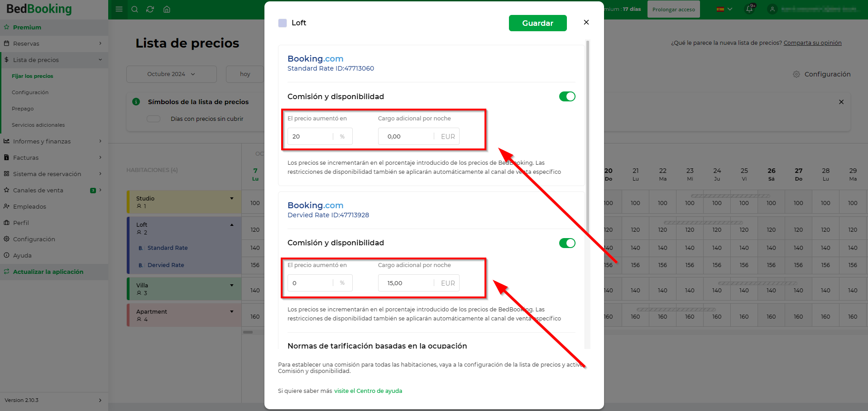
Task: Open the Comparta su opinión link
Action: [x=812, y=43]
